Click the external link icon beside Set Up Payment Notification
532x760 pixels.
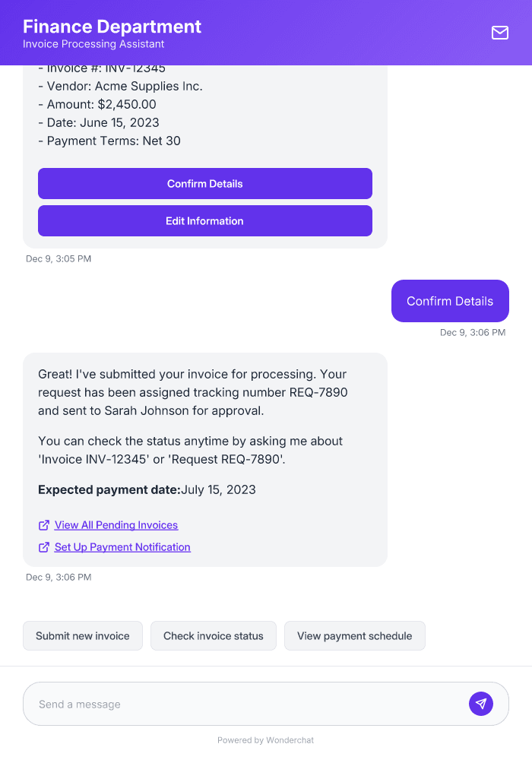click(43, 547)
